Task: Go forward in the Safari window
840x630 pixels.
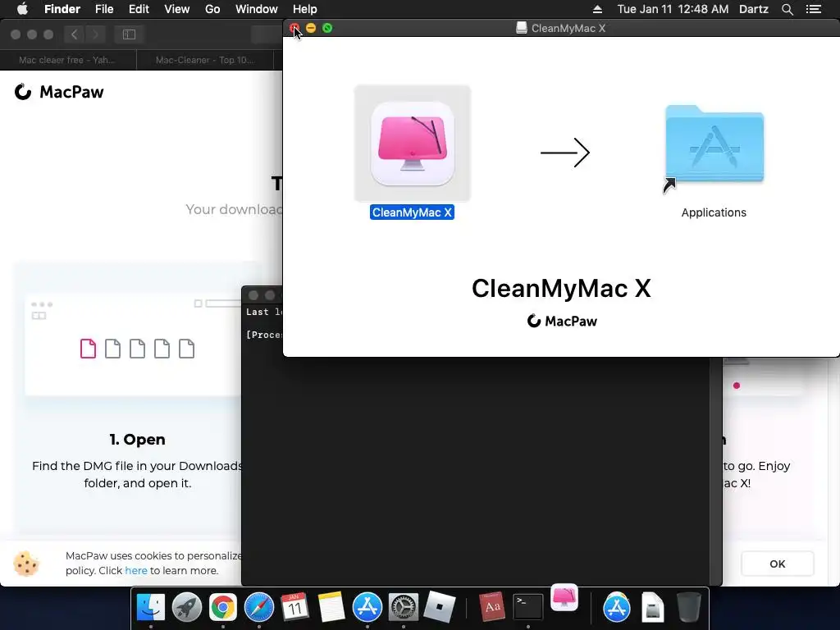Action: pyautogui.click(x=96, y=34)
